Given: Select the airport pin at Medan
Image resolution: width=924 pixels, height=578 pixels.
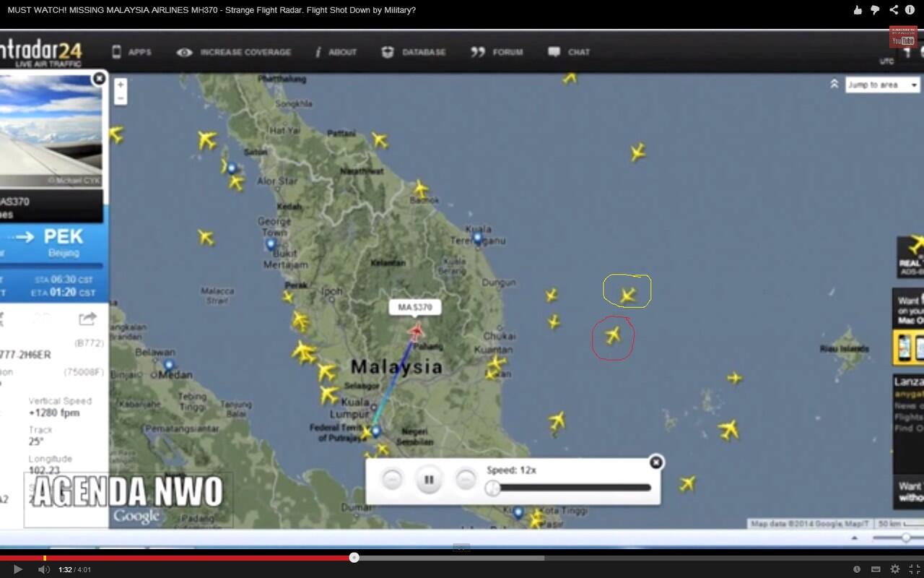Looking at the screenshot, I should point(169,365).
